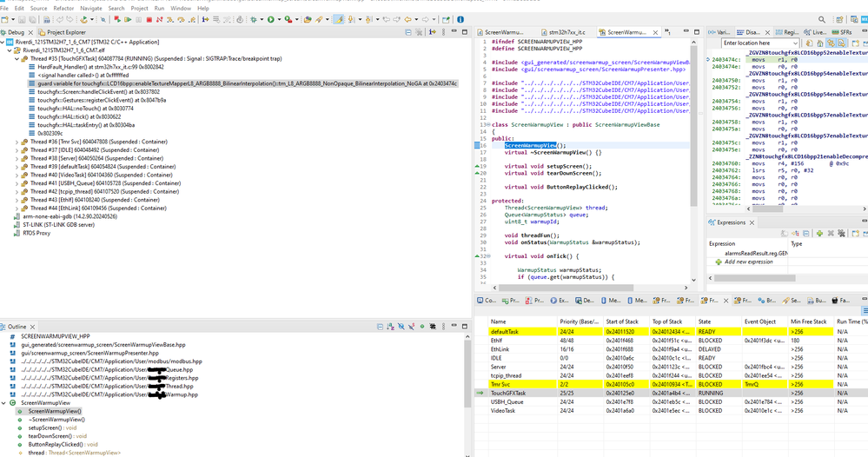Expand Thread #44 EthLink node
Image resolution: width=868 pixels, height=457 pixels.
pos(17,208)
